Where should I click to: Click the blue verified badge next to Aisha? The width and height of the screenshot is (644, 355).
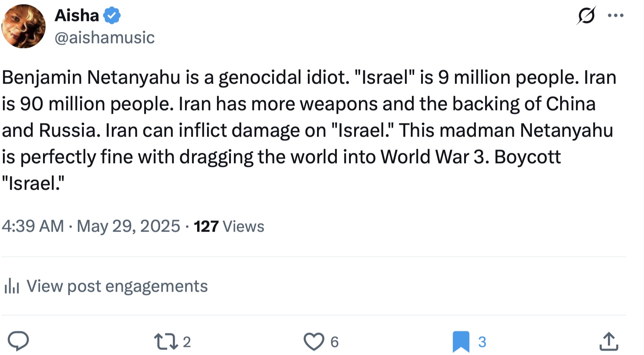112,16
